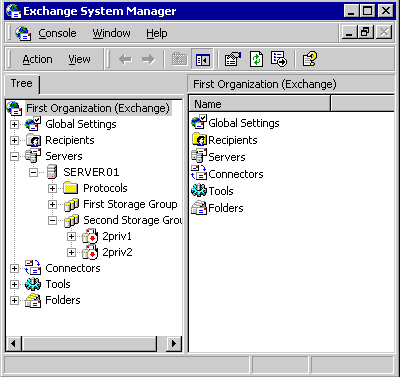The height and width of the screenshot is (377, 400).
Task: Click the Properties toolbar icon
Action: [233, 59]
